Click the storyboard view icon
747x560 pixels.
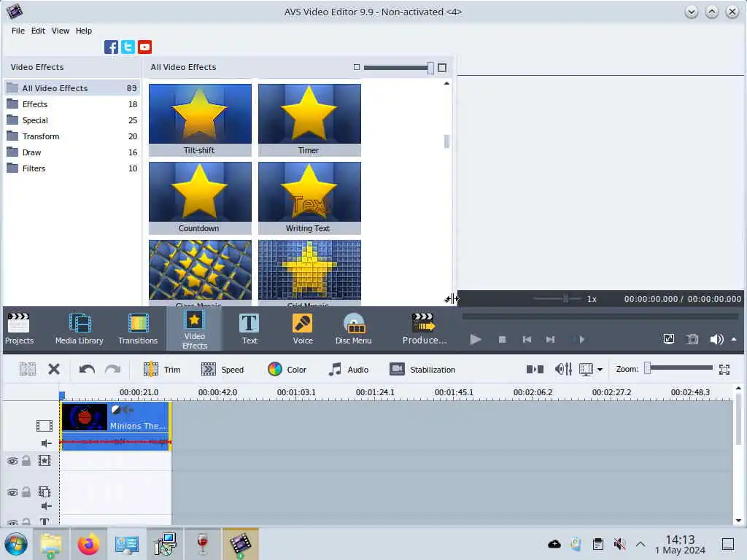click(x=535, y=369)
